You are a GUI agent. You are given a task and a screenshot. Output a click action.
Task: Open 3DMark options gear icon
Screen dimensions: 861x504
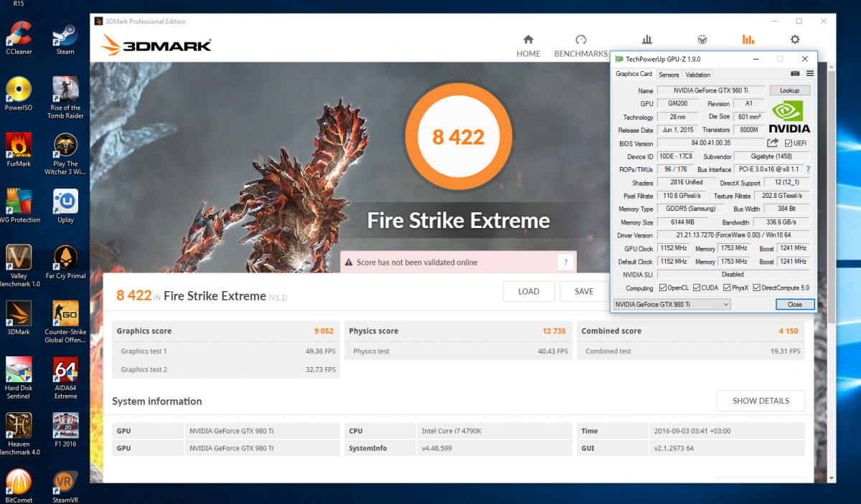(x=795, y=39)
